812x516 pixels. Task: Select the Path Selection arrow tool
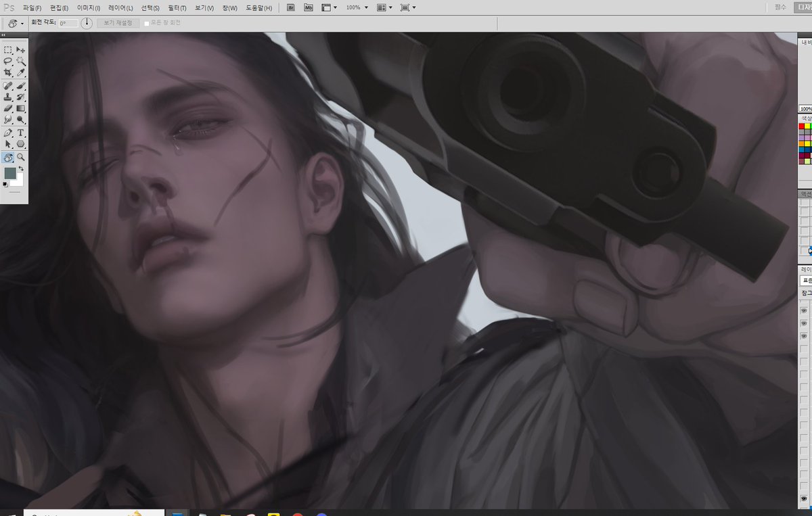click(8, 143)
